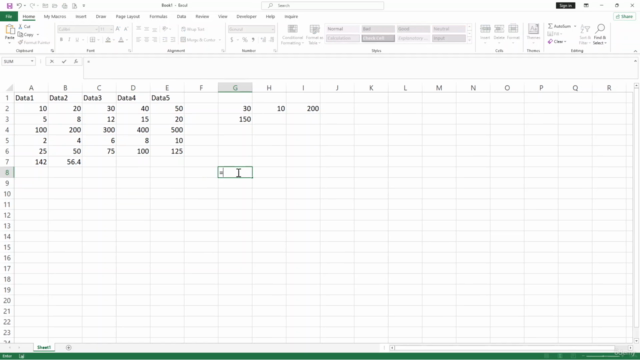Switch to the Insert tab
Viewport: 640px width, 360px height.
pyautogui.click(x=81, y=17)
